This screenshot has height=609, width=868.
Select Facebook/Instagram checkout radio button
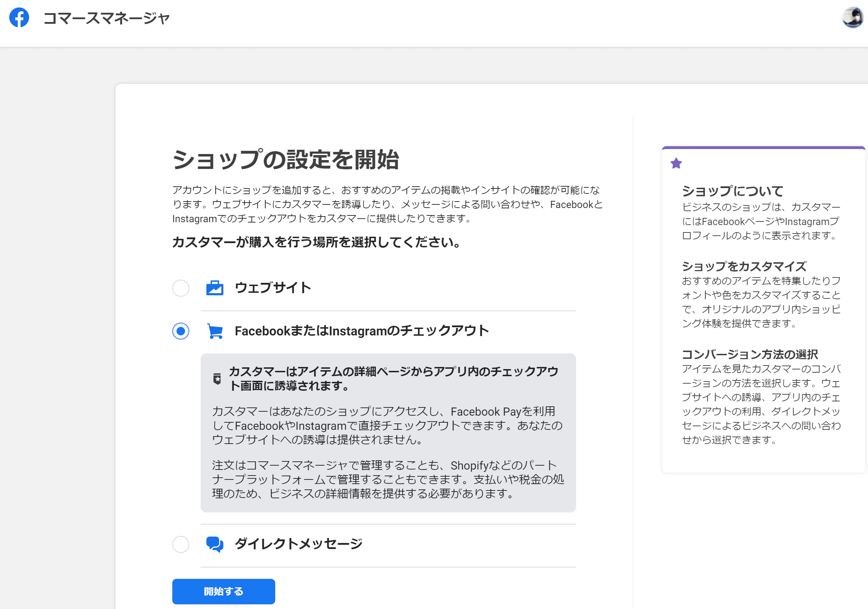(x=181, y=331)
